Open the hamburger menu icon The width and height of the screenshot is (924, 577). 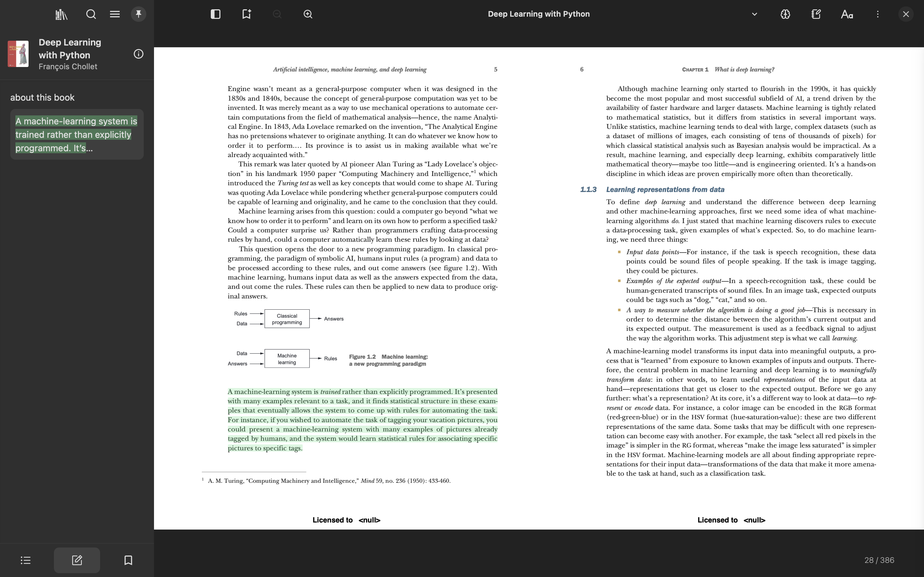pos(115,14)
